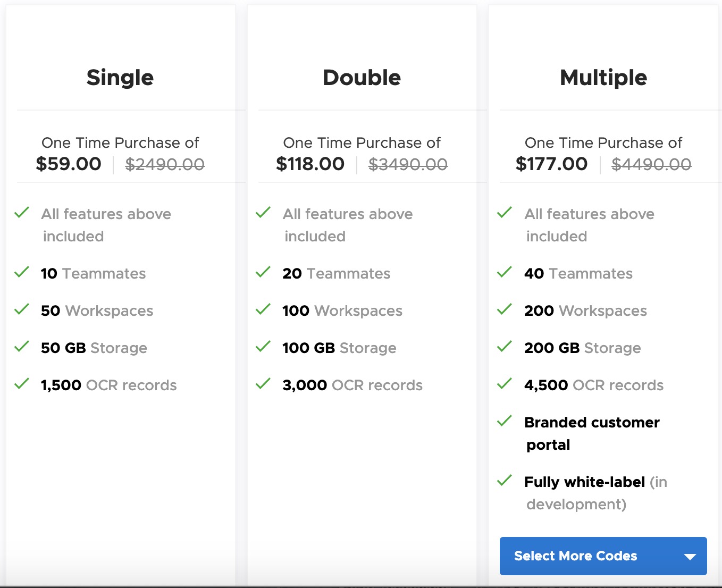The height and width of the screenshot is (588, 722).
Task: Select the Single plan heading
Action: (120, 78)
